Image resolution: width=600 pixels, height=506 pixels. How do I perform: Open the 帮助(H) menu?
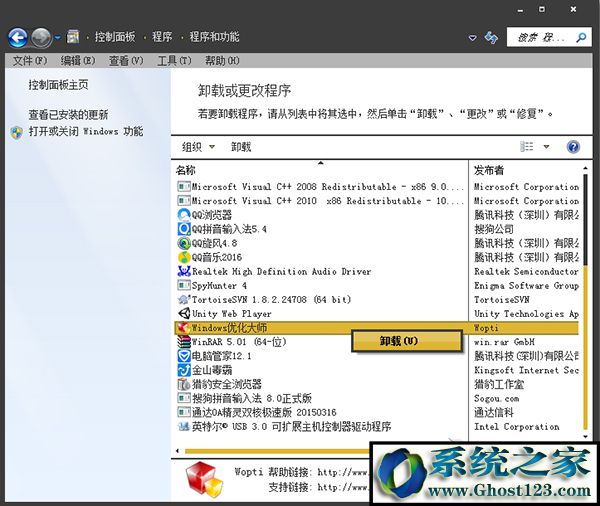222,60
